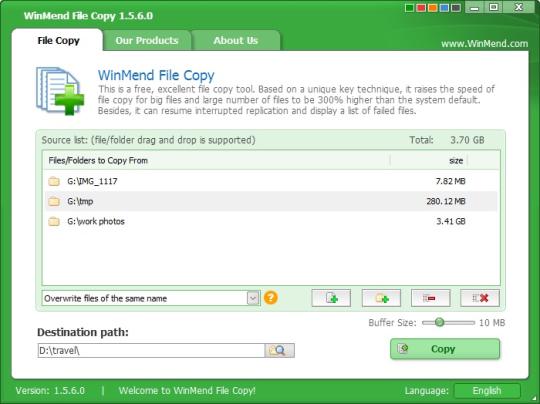The width and height of the screenshot is (540, 404).
Task: Click the remove selected item button
Action: tap(430, 298)
